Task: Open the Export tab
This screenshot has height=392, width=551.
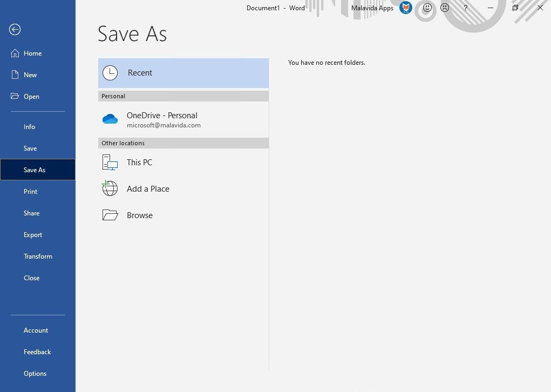Action: [x=38, y=235]
